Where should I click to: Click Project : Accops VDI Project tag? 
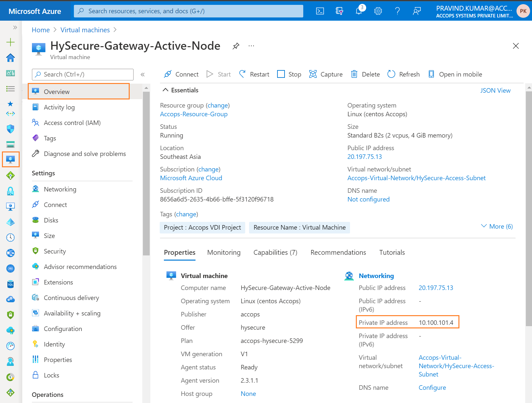point(202,227)
